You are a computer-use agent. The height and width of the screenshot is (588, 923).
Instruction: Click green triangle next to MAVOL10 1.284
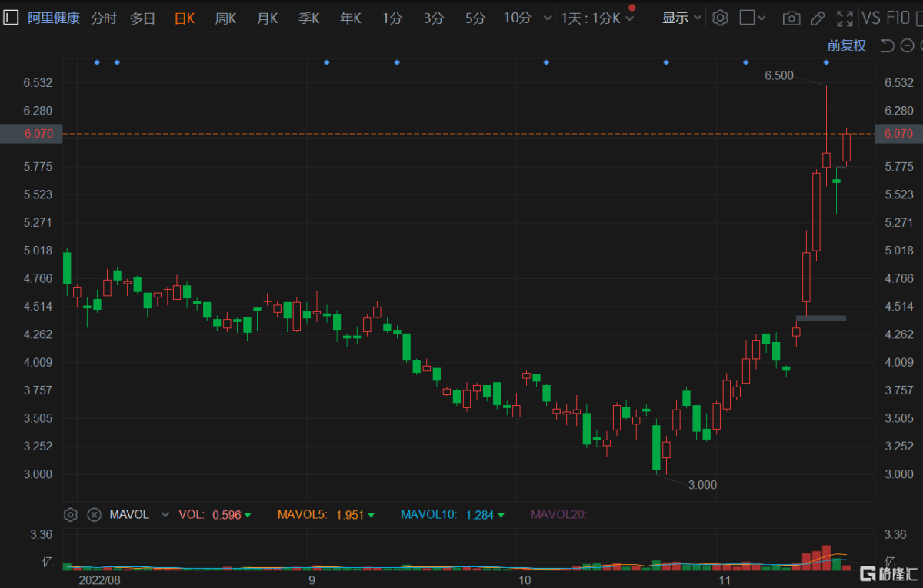coord(501,515)
